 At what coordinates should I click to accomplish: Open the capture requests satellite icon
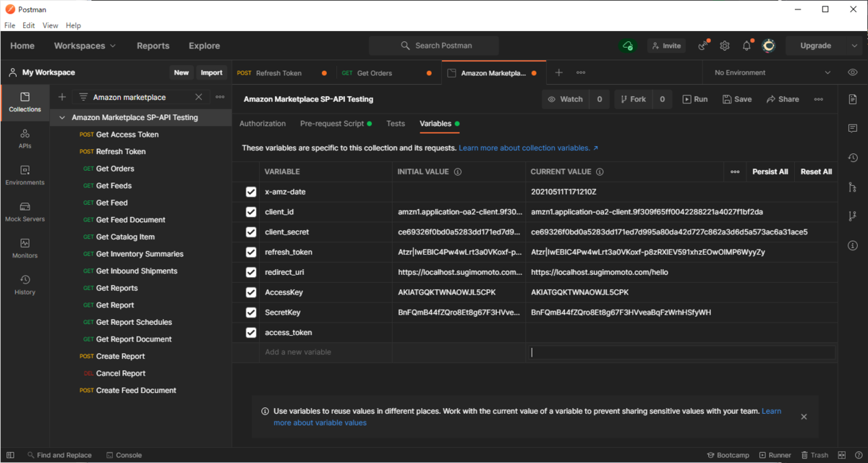[x=702, y=46]
